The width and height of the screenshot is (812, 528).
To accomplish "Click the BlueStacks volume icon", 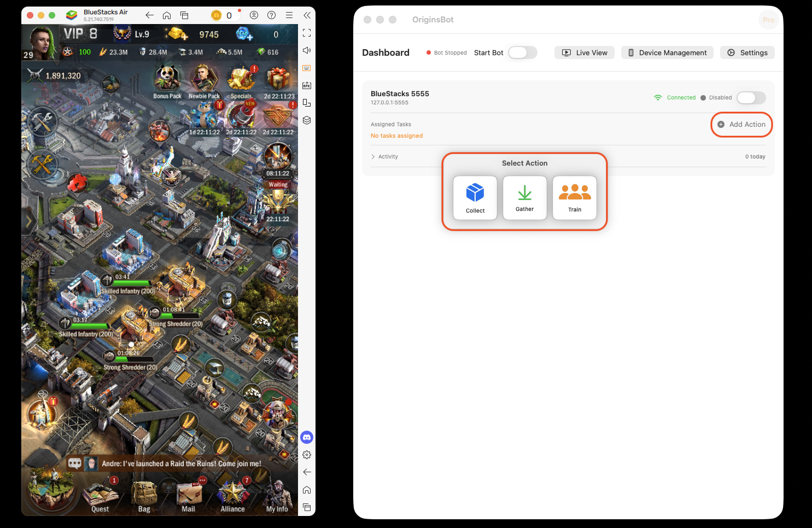I will tap(307, 50).
